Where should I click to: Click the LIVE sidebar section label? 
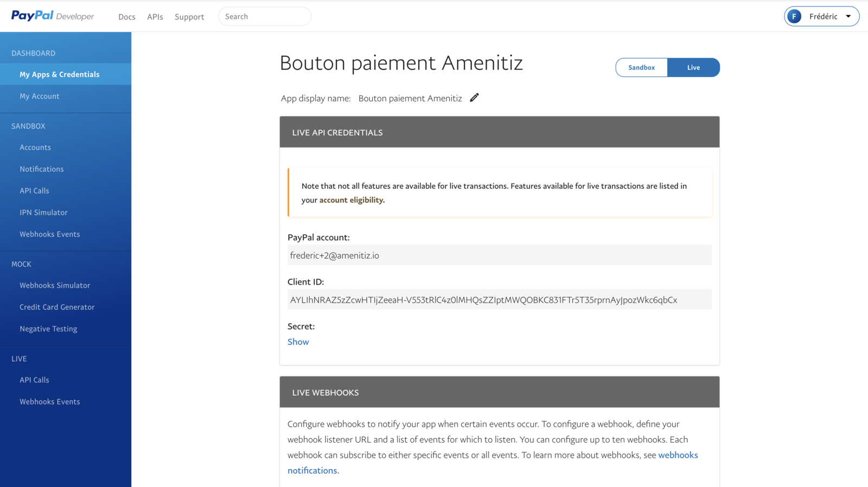19,358
